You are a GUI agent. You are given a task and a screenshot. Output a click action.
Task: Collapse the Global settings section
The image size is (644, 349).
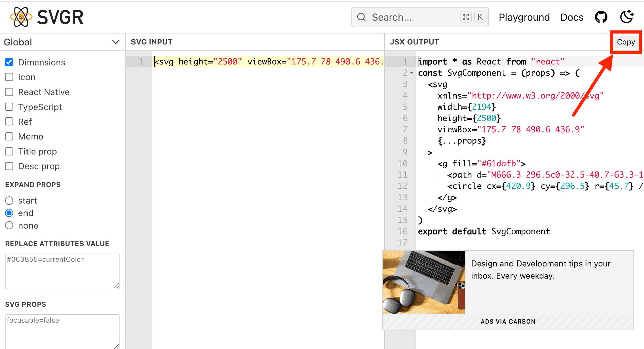115,42
